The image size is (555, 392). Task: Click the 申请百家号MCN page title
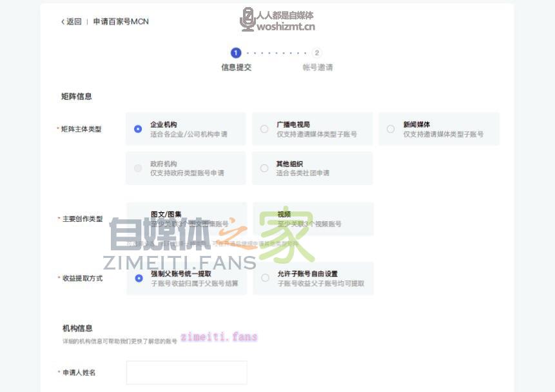121,22
